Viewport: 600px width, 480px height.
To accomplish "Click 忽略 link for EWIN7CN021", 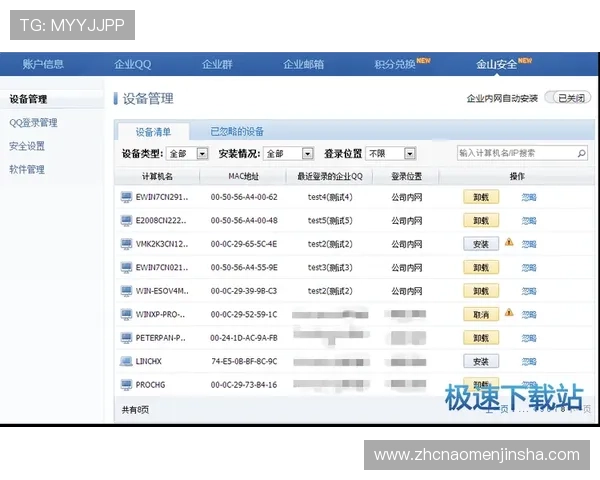I will (x=529, y=268).
